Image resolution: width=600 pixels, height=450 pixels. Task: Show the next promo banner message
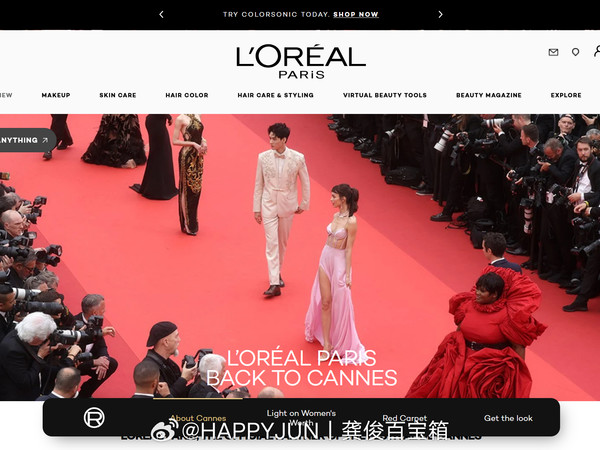pyautogui.click(x=440, y=15)
